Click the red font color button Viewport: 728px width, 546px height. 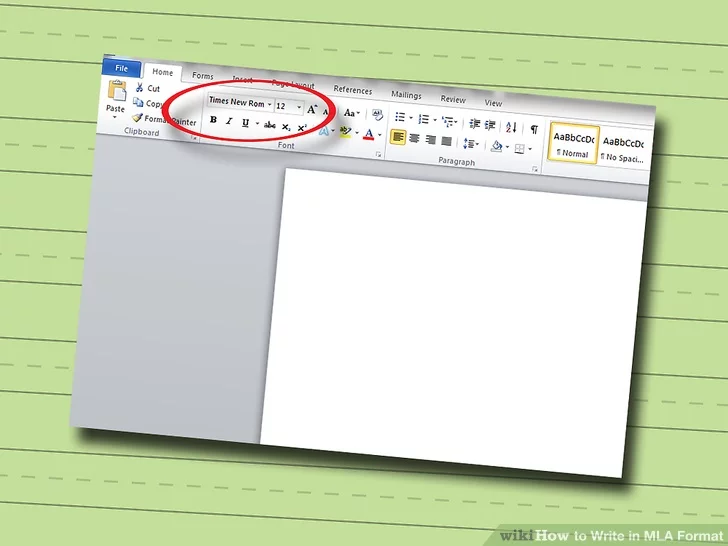pos(368,133)
